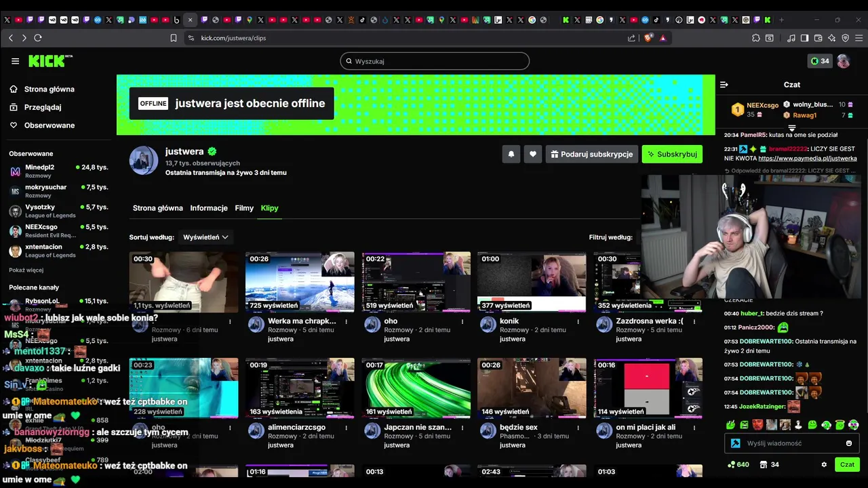Screen dimensions: 868x488
Task: Open the Japczan nie szan... clip
Action: point(416,388)
